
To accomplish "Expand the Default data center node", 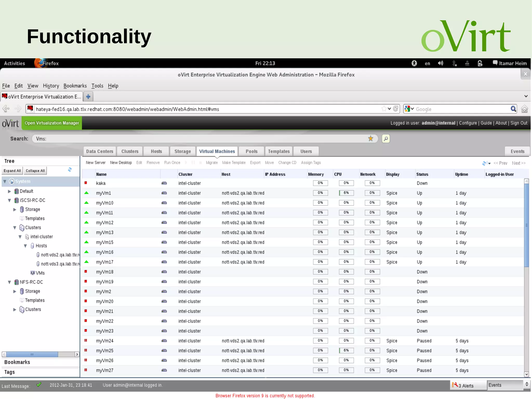I will pos(10,191).
